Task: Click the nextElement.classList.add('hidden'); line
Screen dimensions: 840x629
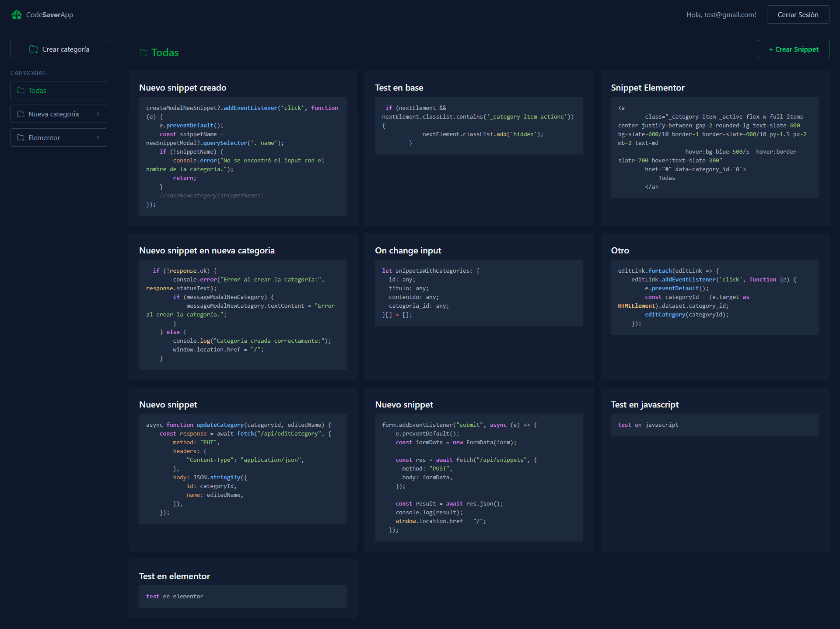Action: (483, 134)
